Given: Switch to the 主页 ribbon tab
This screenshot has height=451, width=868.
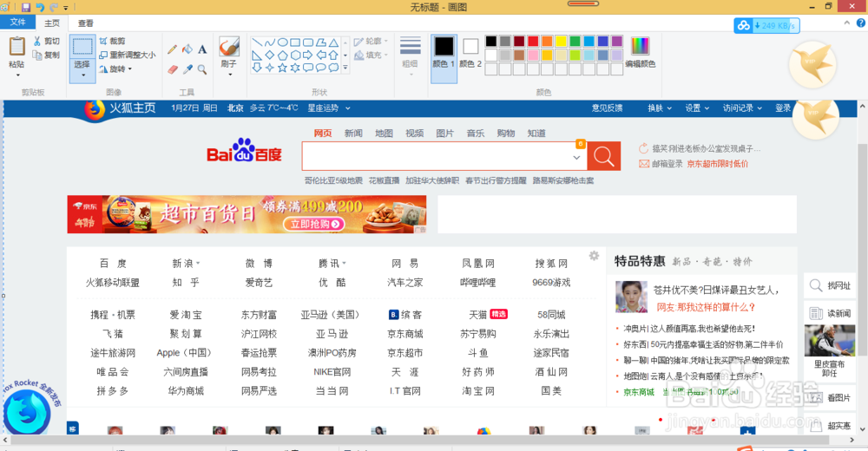Looking at the screenshot, I should pos(52,23).
